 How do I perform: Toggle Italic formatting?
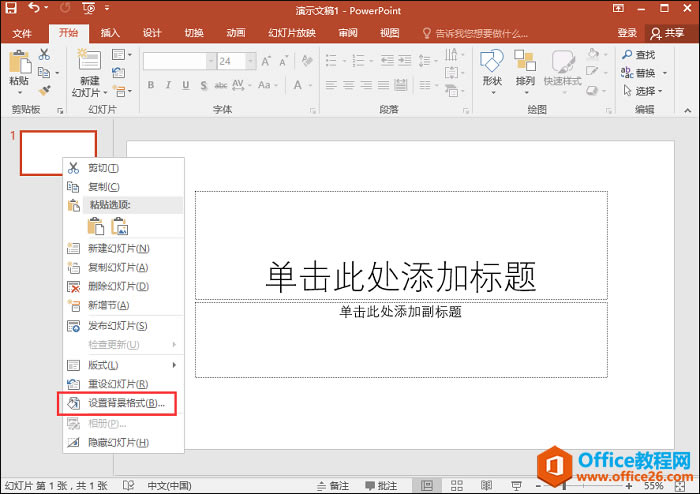tap(168, 85)
